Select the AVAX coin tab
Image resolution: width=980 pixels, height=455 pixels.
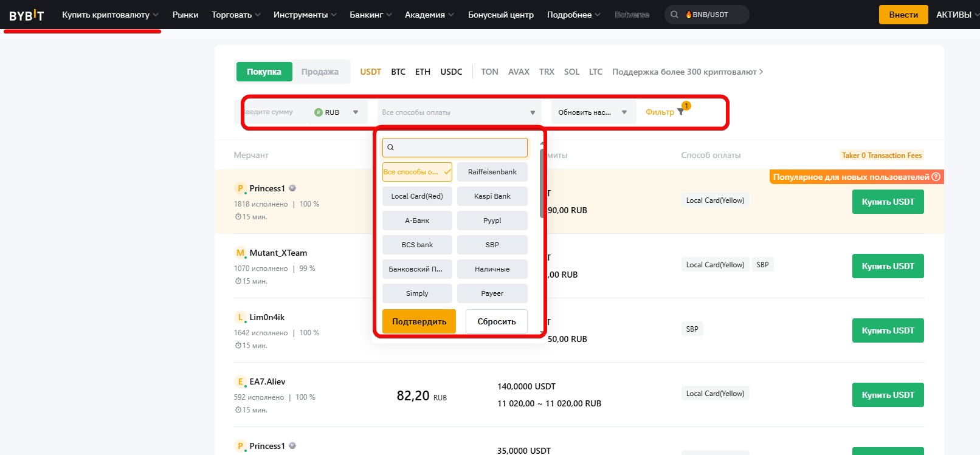click(x=519, y=72)
